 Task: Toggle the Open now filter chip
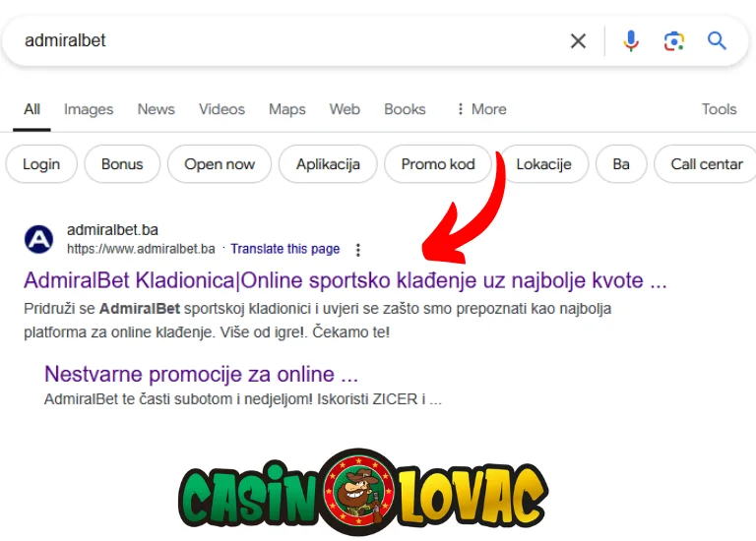pos(220,164)
